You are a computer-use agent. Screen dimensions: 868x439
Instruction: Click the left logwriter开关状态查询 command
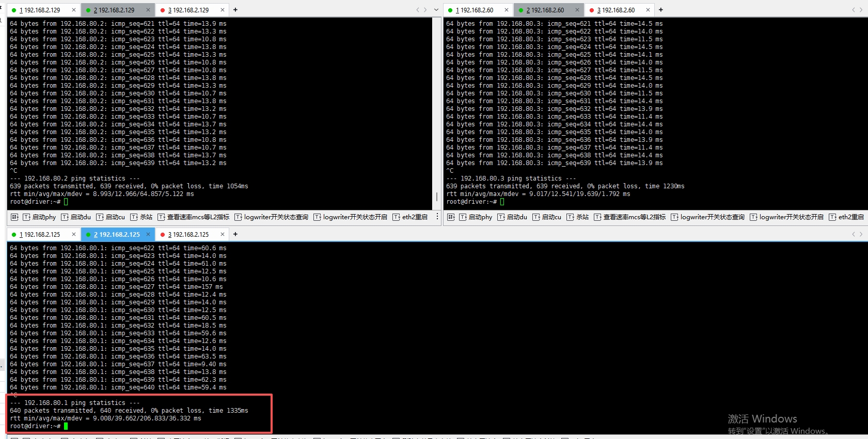272,217
